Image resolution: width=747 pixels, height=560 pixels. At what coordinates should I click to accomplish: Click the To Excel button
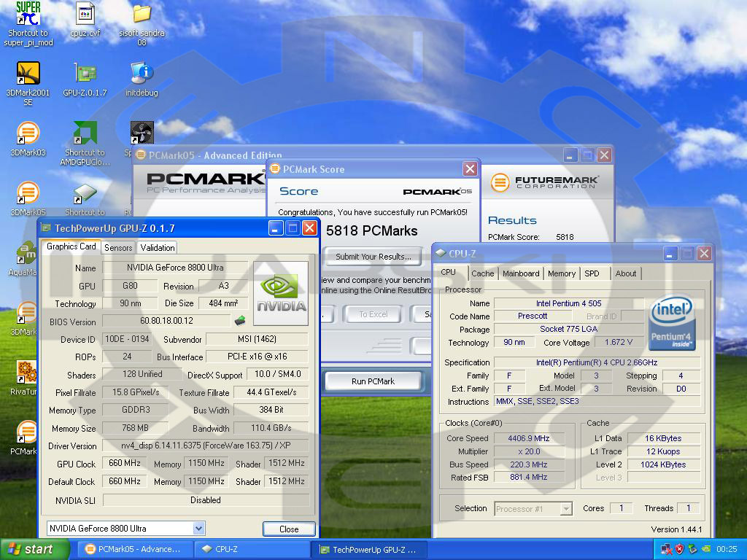(x=373, y=314)
